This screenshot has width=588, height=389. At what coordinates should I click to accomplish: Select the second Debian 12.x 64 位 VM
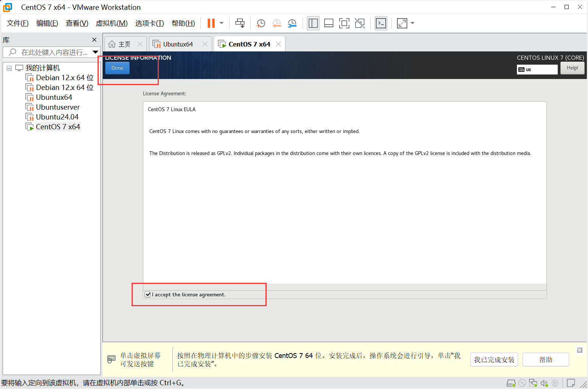coord(65,88)
